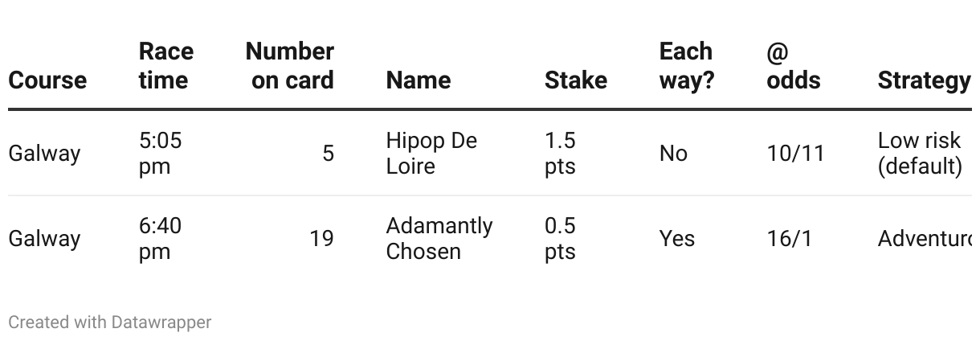
Task: Click the Strategy column header
Action: coord(925,80)
